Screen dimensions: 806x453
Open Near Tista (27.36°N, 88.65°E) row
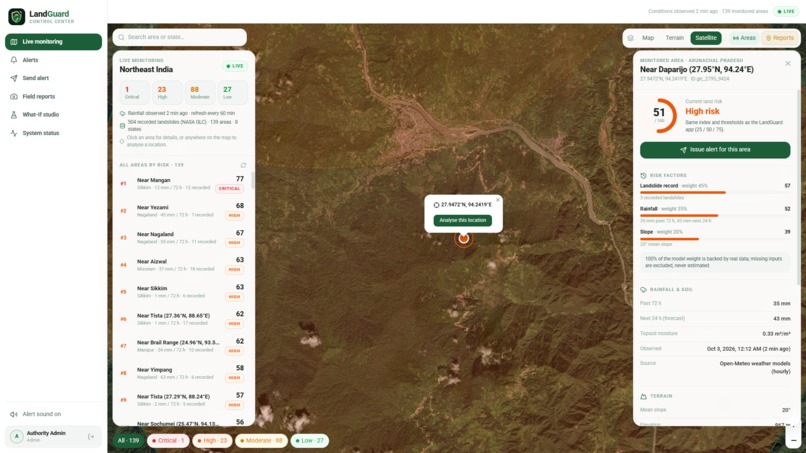[x=182, y=319]
